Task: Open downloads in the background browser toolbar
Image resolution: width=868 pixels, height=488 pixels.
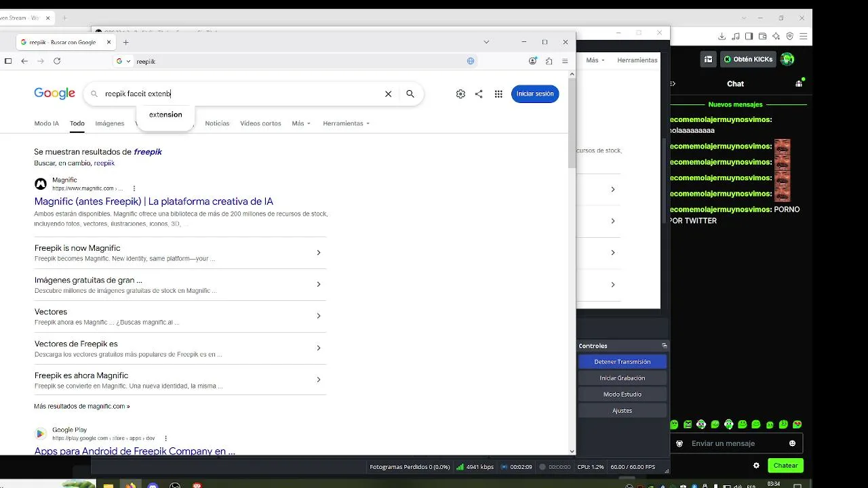Action: pyautogui.click(x=722, y=37)
